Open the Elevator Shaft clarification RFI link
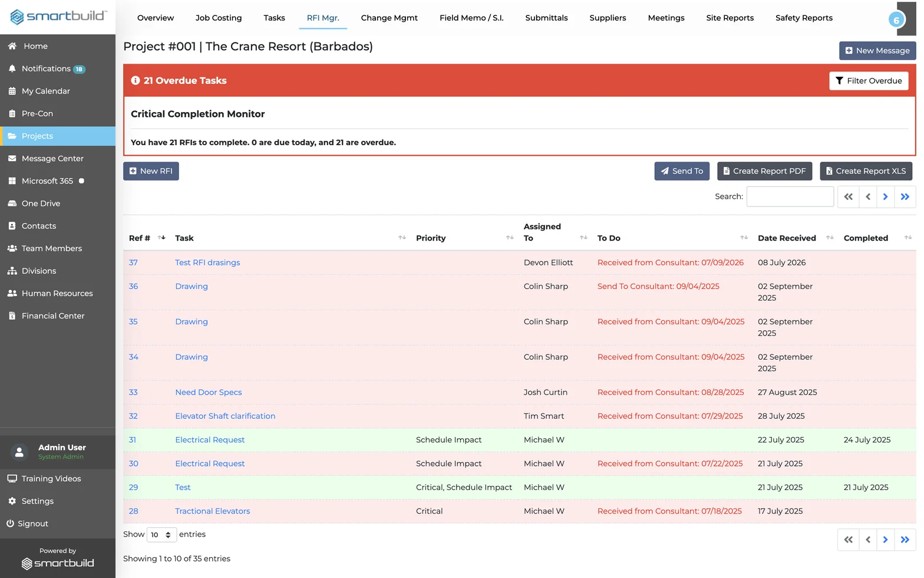Viewport: 924px width, 578px height. pyautogui.click(x=225, y=416)
